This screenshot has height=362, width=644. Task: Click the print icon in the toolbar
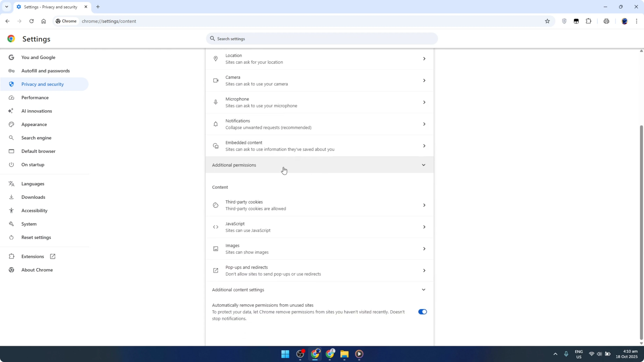(x=606, y=21)
